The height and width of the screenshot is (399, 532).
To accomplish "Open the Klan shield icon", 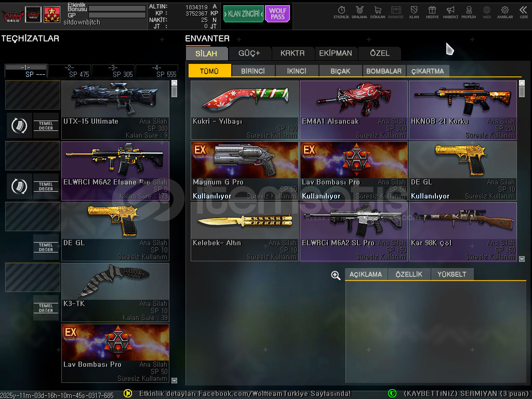I will point(414,12).
